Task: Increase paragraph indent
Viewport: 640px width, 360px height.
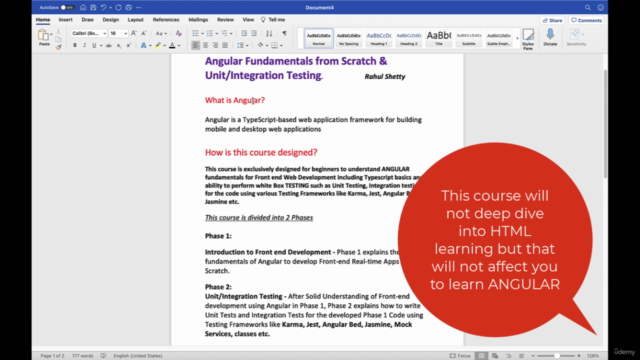Action: click(x=254, y=33)
